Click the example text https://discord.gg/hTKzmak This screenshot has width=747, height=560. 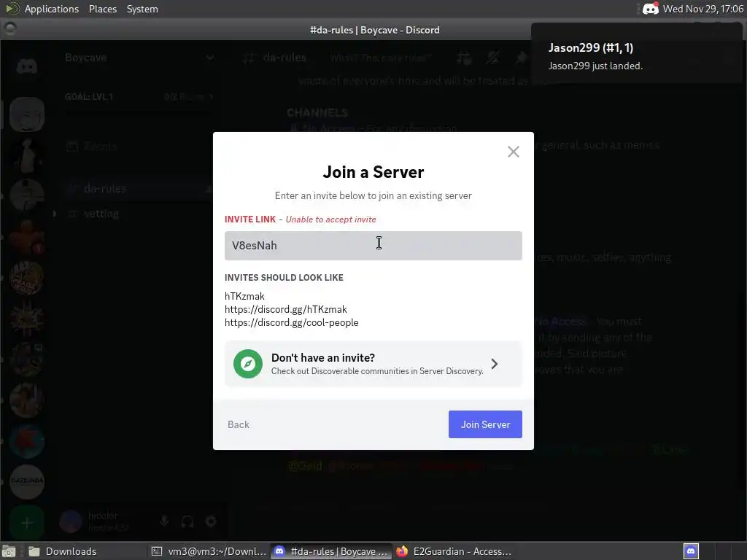286,309
